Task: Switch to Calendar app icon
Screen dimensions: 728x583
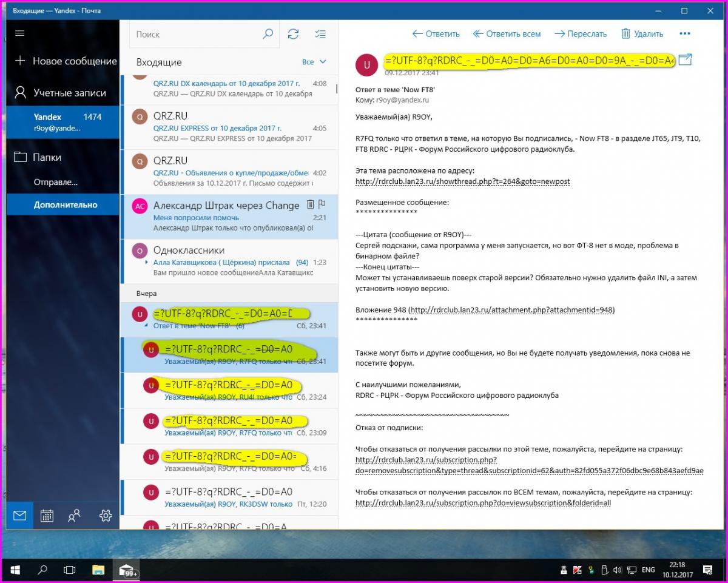Action: pyautogui.click(x=47, y=516)
